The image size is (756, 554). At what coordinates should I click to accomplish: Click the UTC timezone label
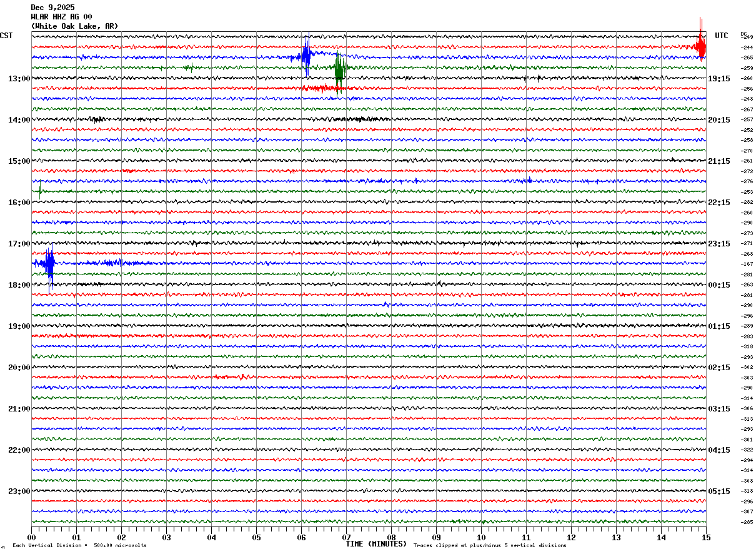pyautogui.click(x=722, y=36)
